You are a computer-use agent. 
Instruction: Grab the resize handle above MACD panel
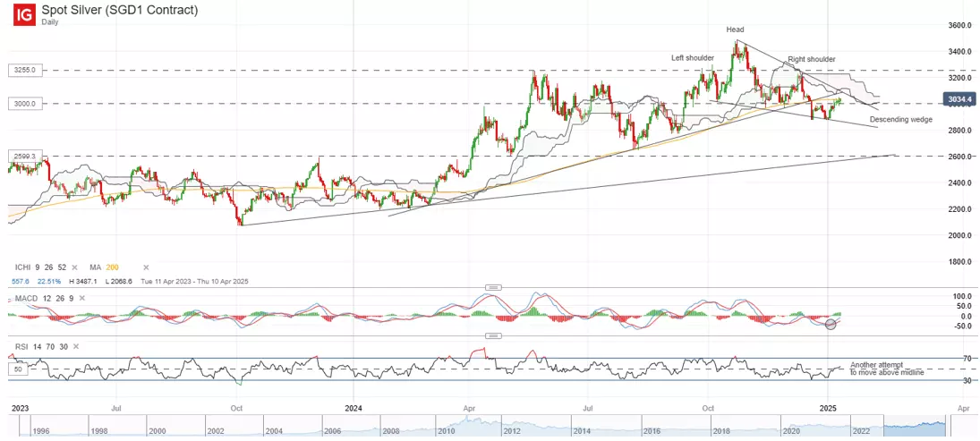490,287
